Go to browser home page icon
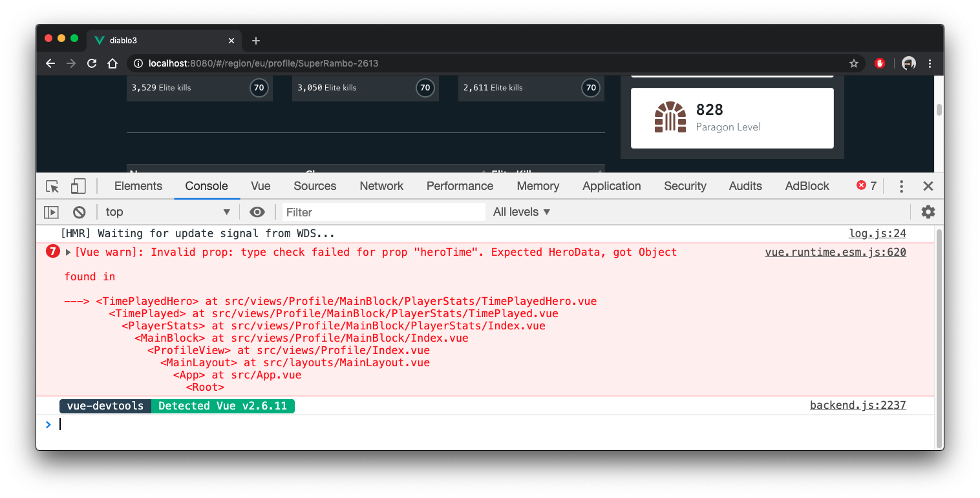The image size is (980, 498). [x=112, y=63]
